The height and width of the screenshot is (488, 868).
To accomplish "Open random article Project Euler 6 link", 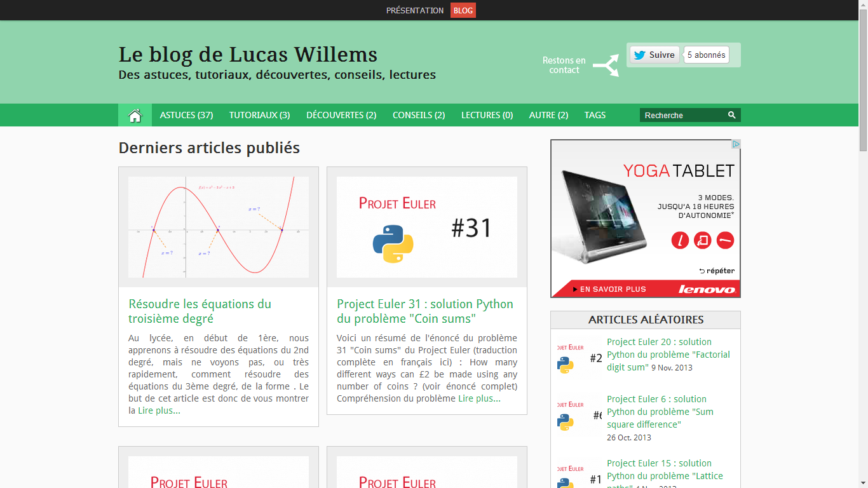I will click(x=660, y=411).
